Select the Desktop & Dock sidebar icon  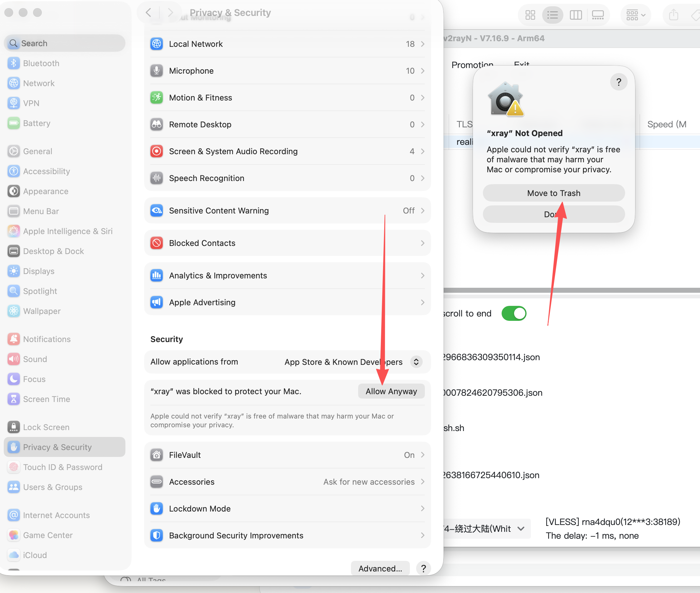point(14,251)
